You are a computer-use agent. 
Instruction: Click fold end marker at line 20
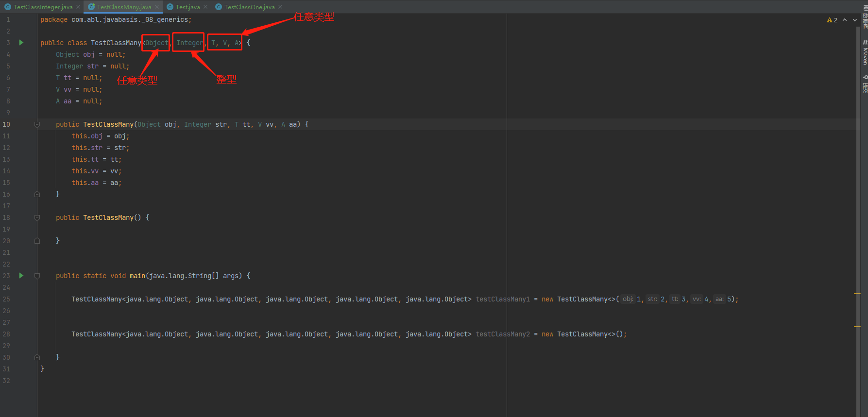pyautogui.click(x=37, y=241)
